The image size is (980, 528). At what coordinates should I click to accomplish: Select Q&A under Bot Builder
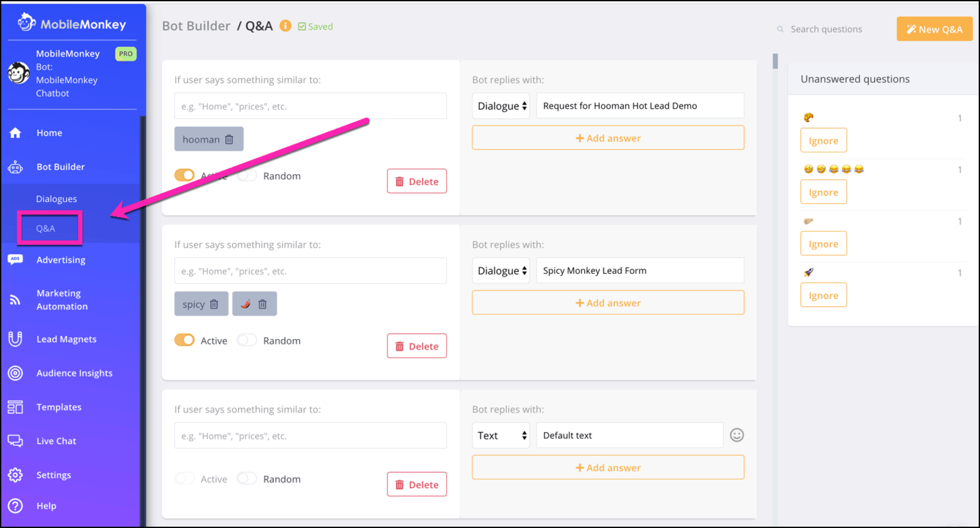tap(46, 228)
